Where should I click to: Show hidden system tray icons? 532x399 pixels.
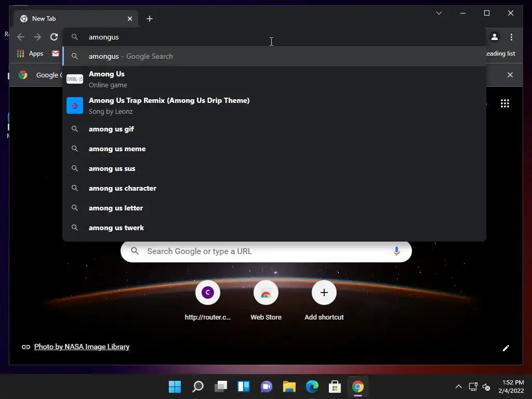[x=458, y=387]
